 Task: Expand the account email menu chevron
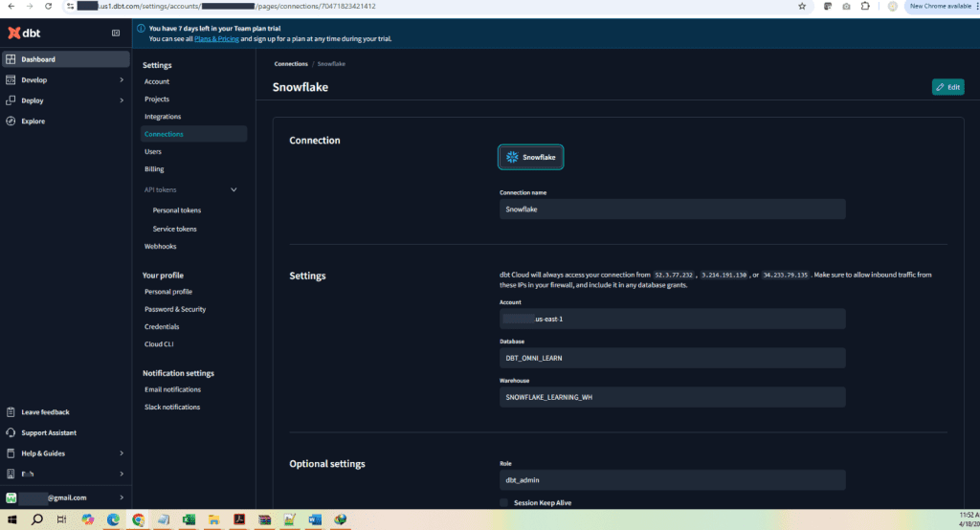point(122,498)
